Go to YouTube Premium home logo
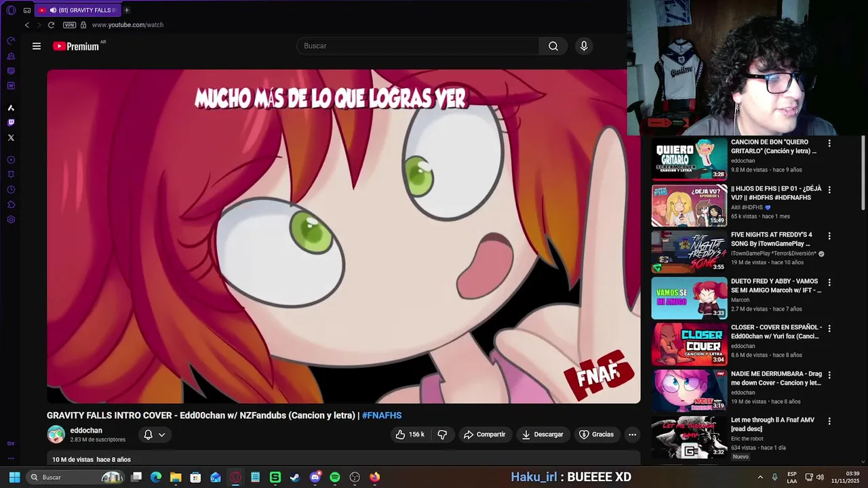The height and width of the screenshot is (488, 868). pos(76,46)
